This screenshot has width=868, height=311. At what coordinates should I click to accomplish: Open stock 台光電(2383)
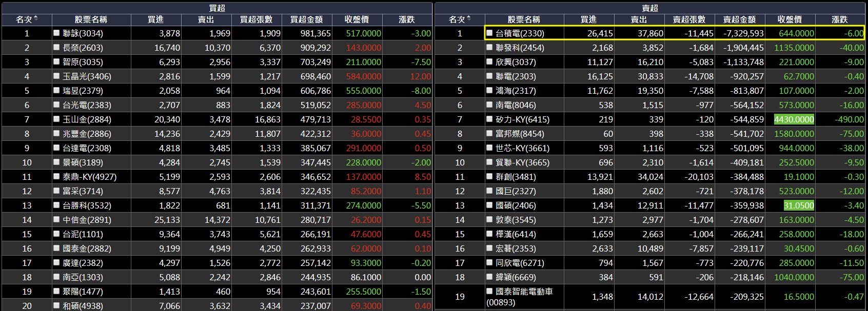click(x=87, y=105)
